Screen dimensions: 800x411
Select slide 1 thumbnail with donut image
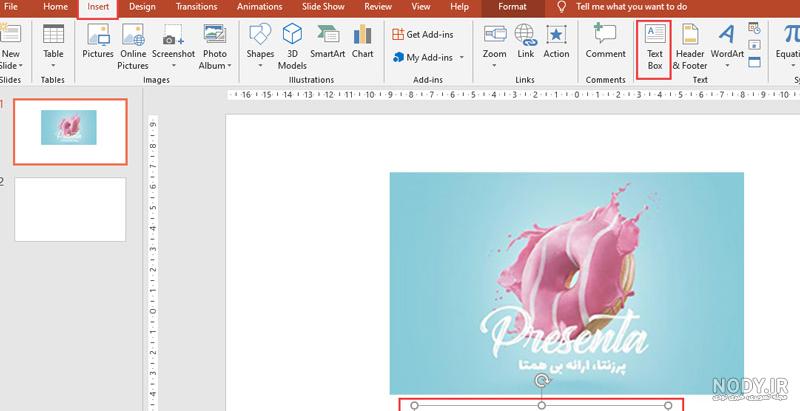click(x=70, y=132)
